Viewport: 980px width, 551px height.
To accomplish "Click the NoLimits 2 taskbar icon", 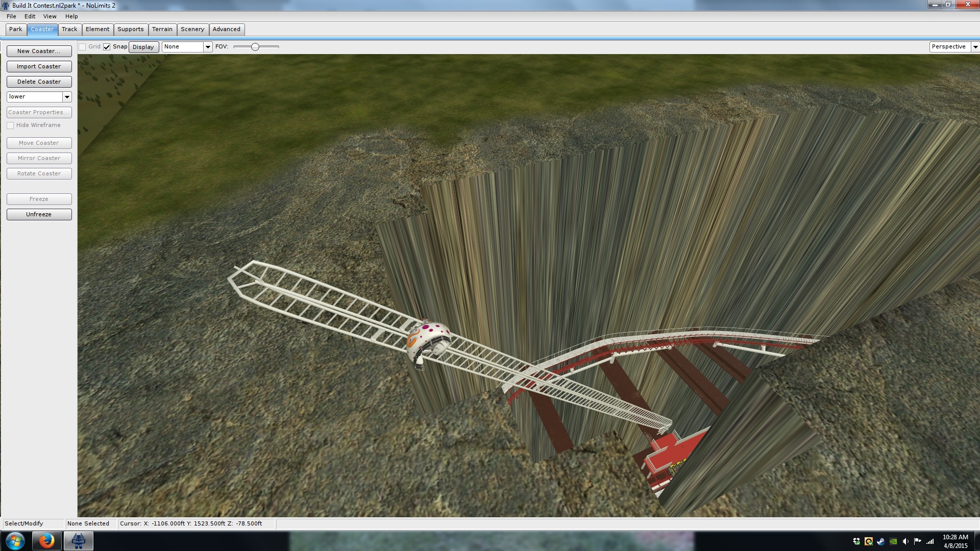I will pyautogui.click(x=78, y=541).
